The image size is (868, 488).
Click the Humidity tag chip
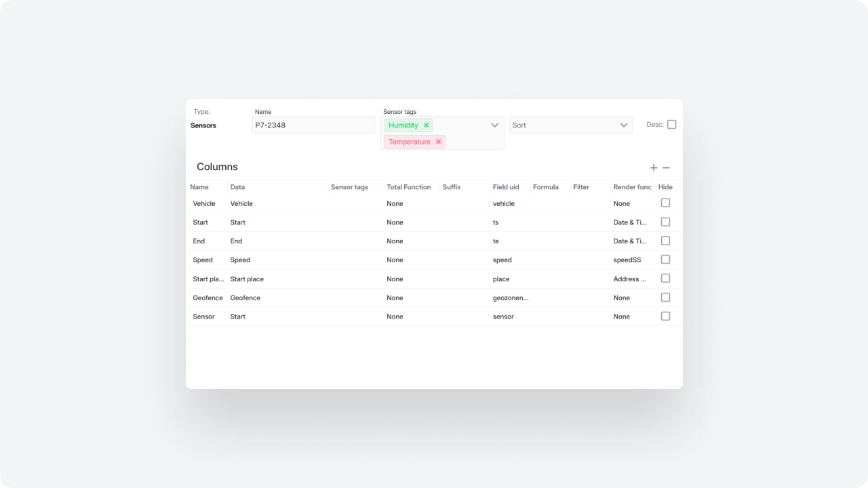[403, 125]
